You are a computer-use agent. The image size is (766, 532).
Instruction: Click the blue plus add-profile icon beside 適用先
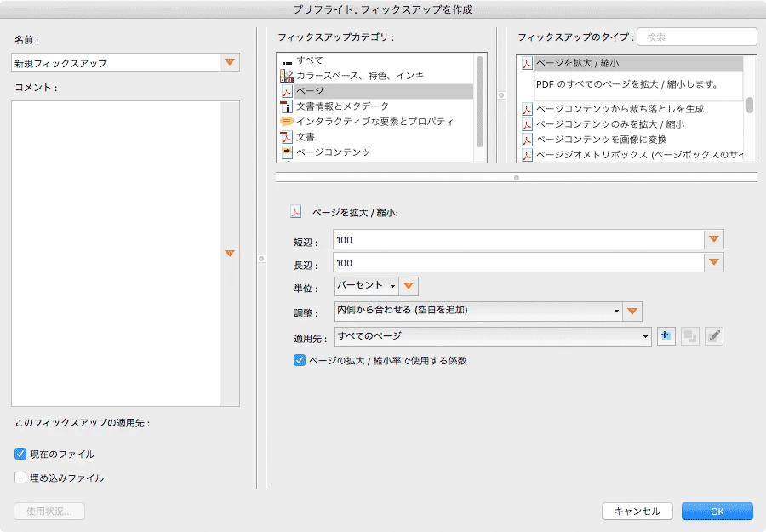point(666,336)
